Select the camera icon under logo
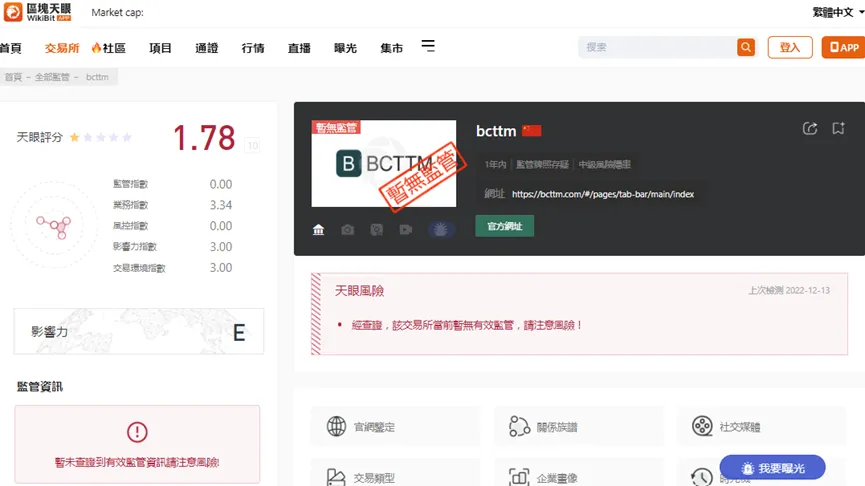Image resolution: width=865 pixels, height=486 pixels. tap(348, 229)
